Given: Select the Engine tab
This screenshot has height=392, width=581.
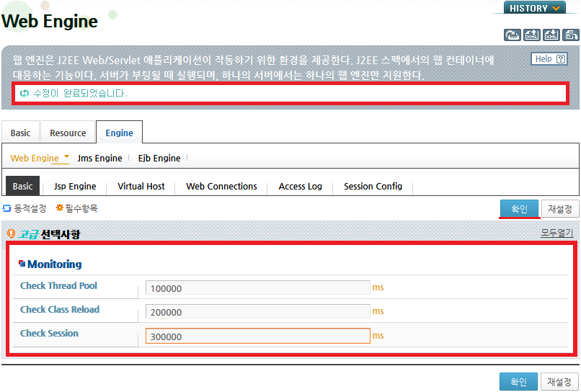Looking at the screenshot, I should click(x=120, y=133).
